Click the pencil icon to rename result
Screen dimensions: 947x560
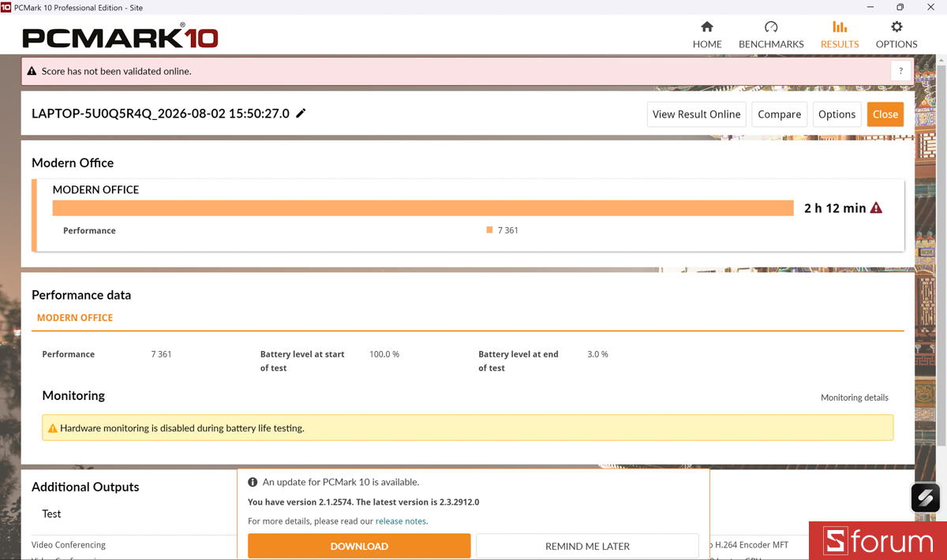tap(301, 114)
